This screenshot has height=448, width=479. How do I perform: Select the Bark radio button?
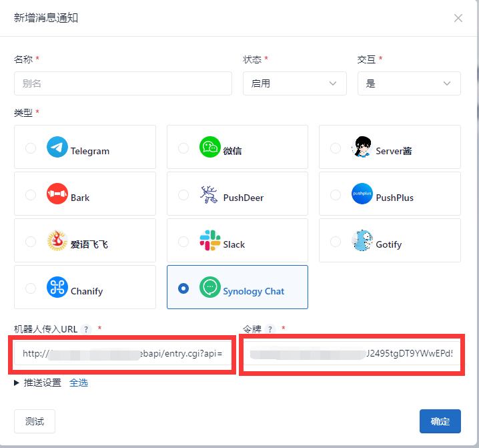point(31,195)
